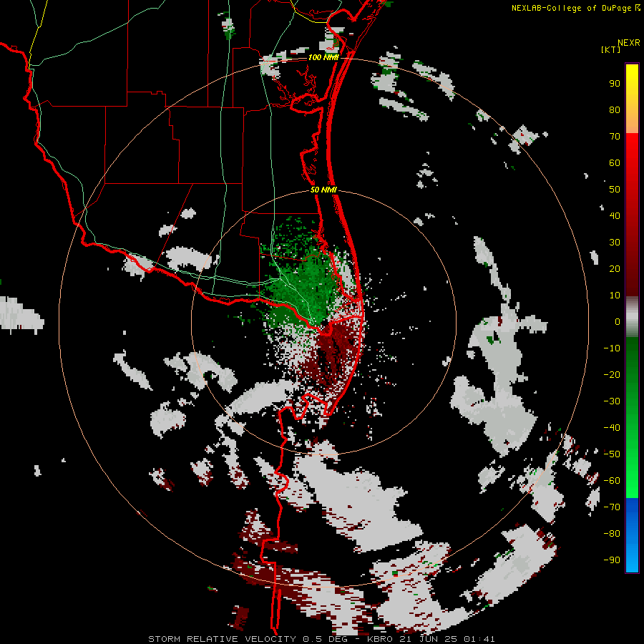The height and width of the screenshot is (644, 644).
Task: Click the NEXR label above color scale
Action: 629,43
